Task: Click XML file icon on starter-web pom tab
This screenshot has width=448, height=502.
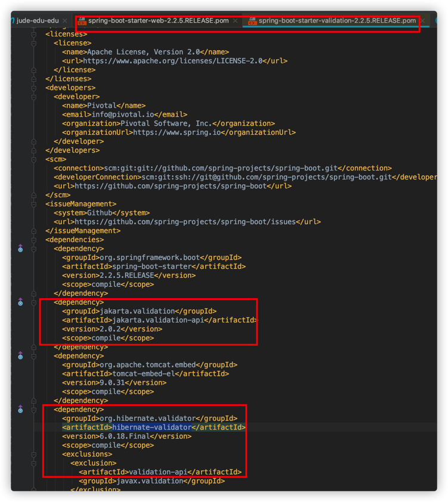Action: (82, 21)
